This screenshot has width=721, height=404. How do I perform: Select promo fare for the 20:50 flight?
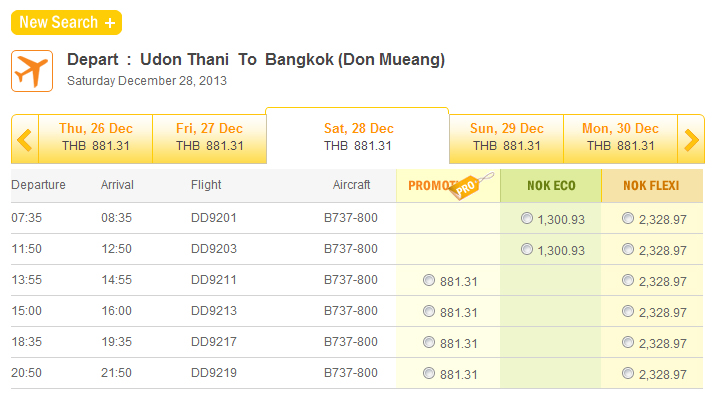429,374
